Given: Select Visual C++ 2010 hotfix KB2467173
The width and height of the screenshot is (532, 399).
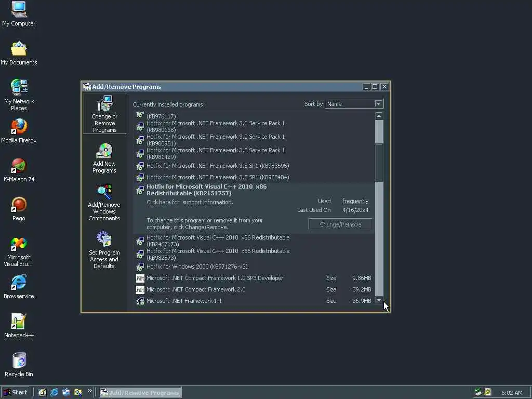Looking at the screenshot, I should tap(253, 241).
